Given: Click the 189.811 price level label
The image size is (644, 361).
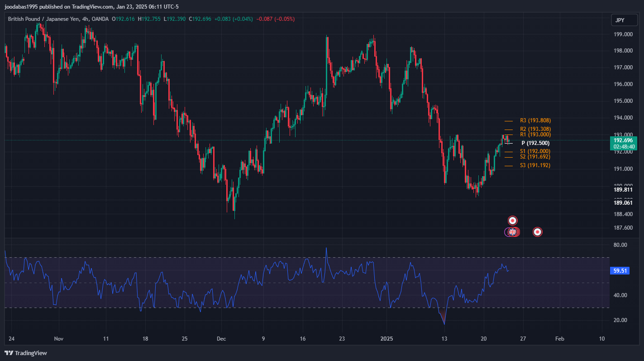Looking at the screenshot, I should pos(623,190).
